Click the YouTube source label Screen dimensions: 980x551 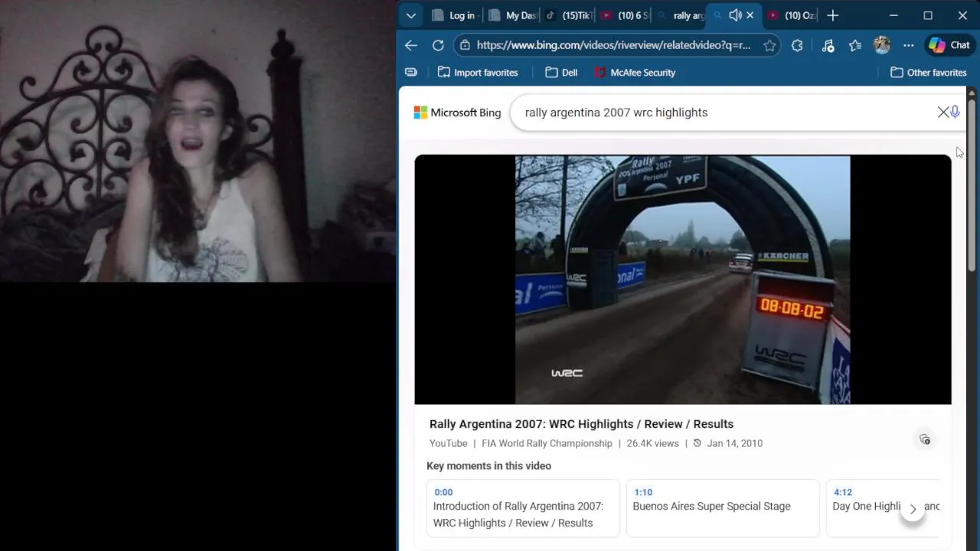tap(448, 443)
